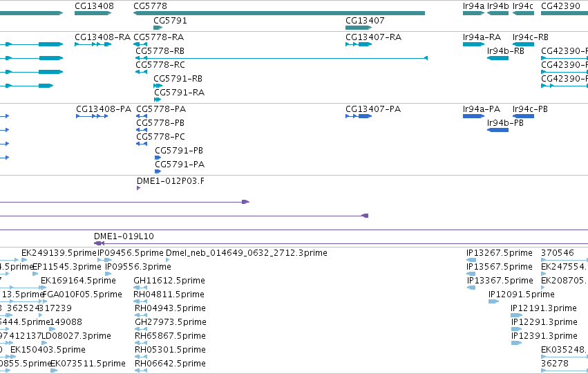Viewport: 588px width, 374px height.
Task: Select the IP13267.5prime EST
Action: pyautogui.click(x=471, y=260)
